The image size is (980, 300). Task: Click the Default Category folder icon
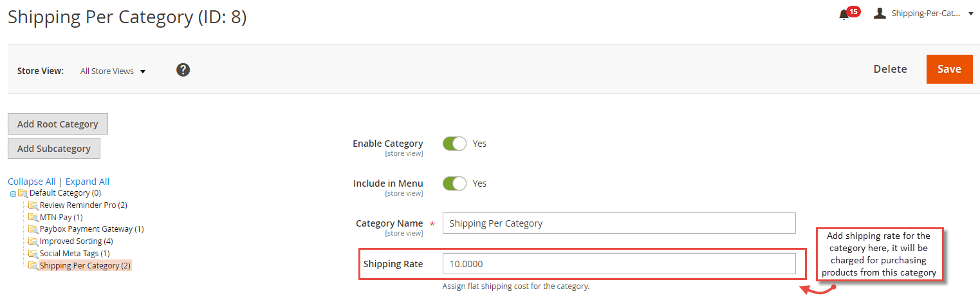[x=23, y=193]
